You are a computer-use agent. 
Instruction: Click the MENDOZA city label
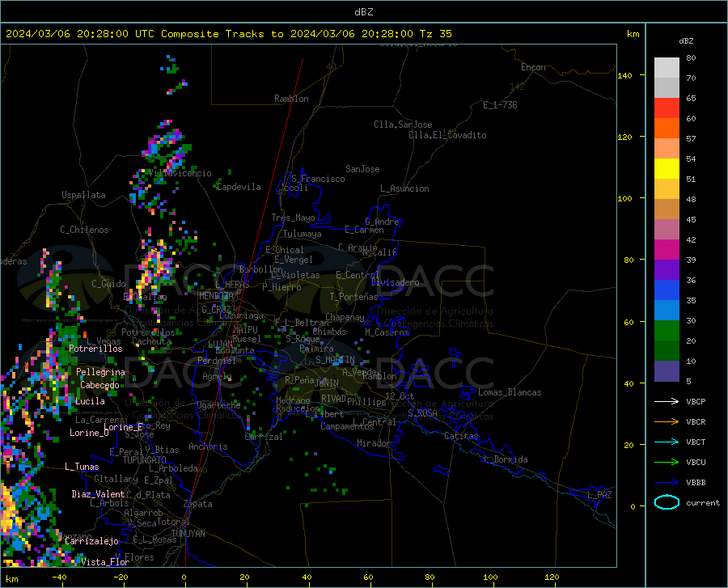point(216,296)
